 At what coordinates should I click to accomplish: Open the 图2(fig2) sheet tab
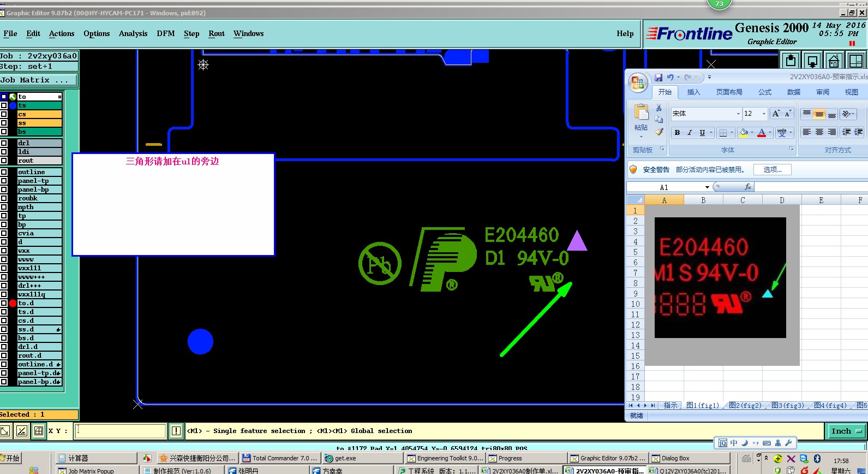[x=745, y=405]
